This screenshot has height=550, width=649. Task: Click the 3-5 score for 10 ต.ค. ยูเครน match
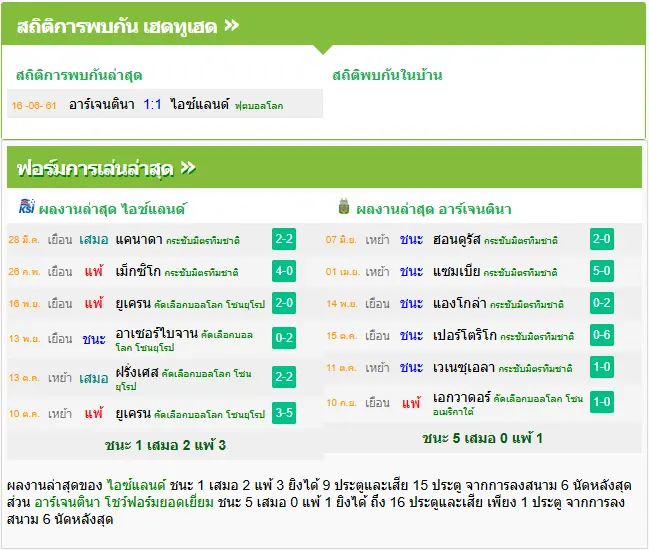click(284, 413)
